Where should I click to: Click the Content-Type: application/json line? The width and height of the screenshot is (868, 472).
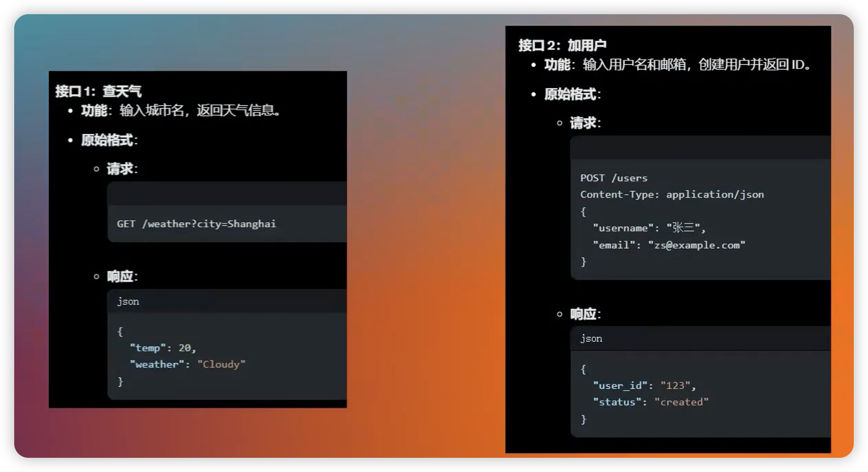[x=672, y=194]
